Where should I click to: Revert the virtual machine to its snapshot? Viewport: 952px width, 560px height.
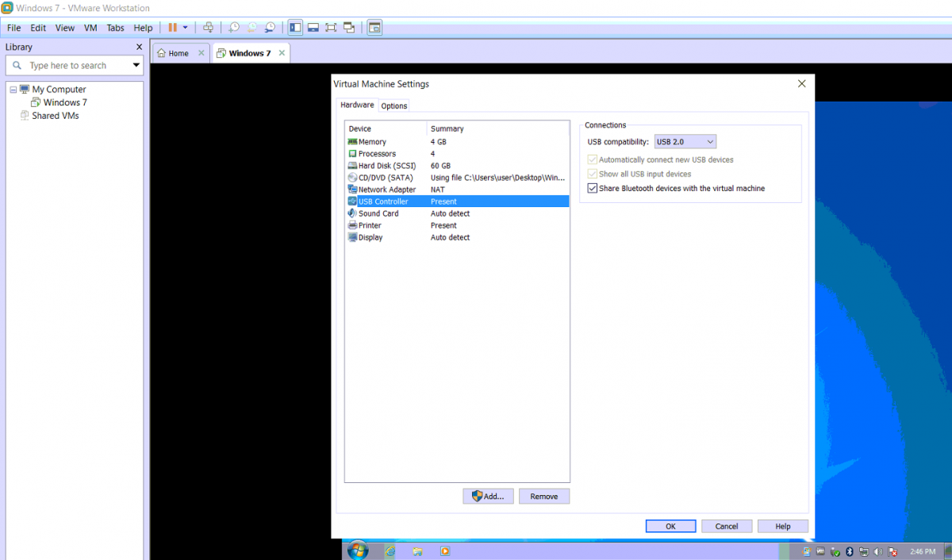pyautogui.click(x=252, y=28)
